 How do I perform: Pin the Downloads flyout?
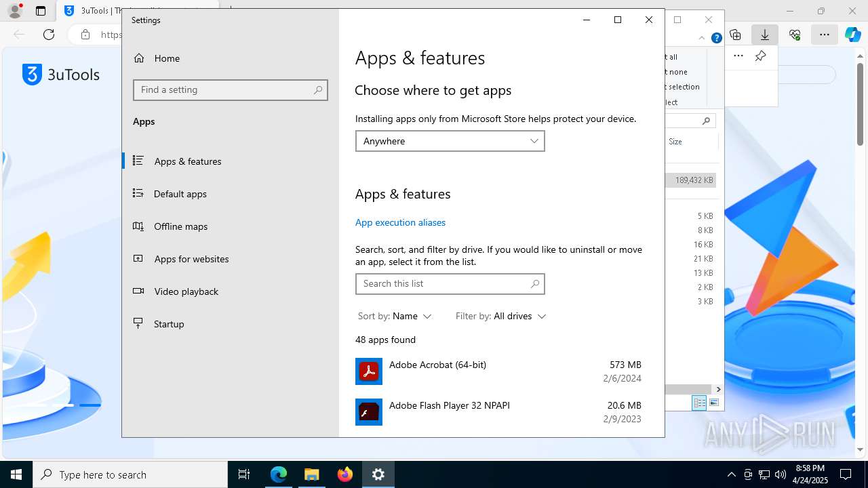[761, 56]
